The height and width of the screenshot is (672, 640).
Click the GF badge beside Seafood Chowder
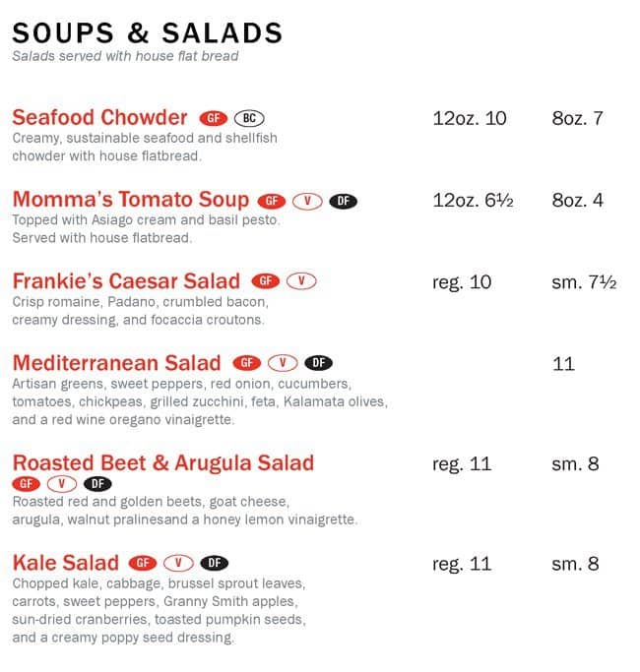click(x=213, y=119)
